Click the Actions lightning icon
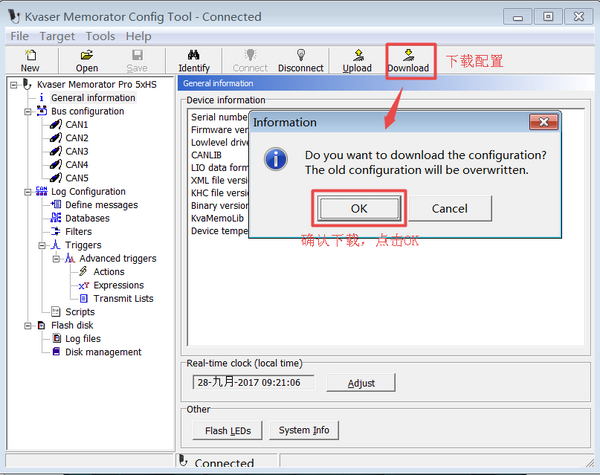The width and height of the screenshot is (600, 475). (83, 271)
